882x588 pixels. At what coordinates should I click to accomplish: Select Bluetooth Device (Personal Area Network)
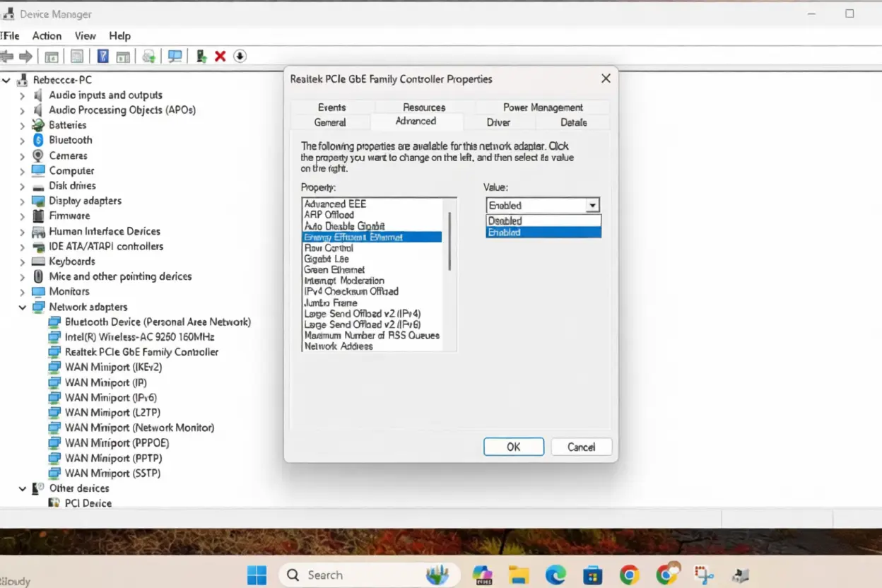(x=158, y=322)
